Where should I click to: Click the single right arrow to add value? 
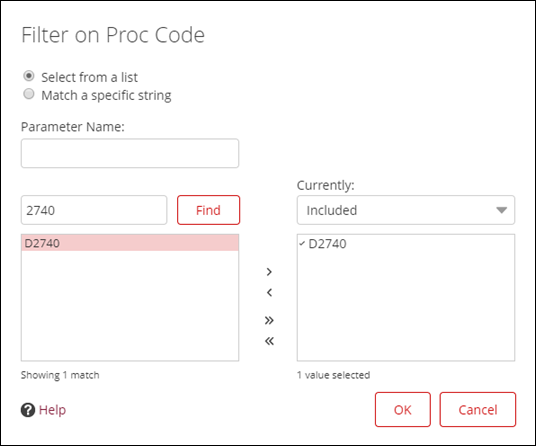point(269,272)
